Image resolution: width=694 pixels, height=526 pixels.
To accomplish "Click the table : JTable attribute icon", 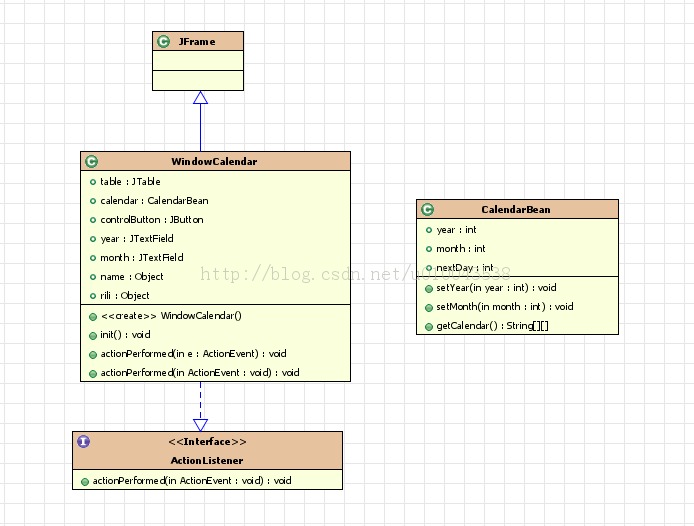I will [93, 182].
